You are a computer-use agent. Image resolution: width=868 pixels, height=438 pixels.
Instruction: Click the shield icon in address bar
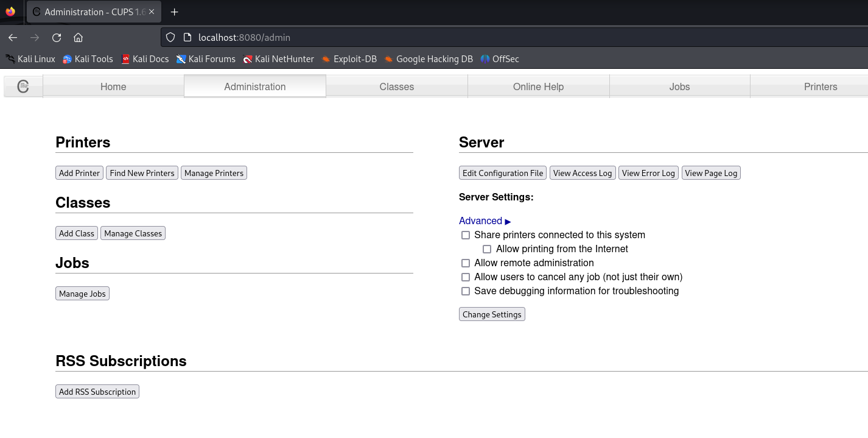pos(171,37)
